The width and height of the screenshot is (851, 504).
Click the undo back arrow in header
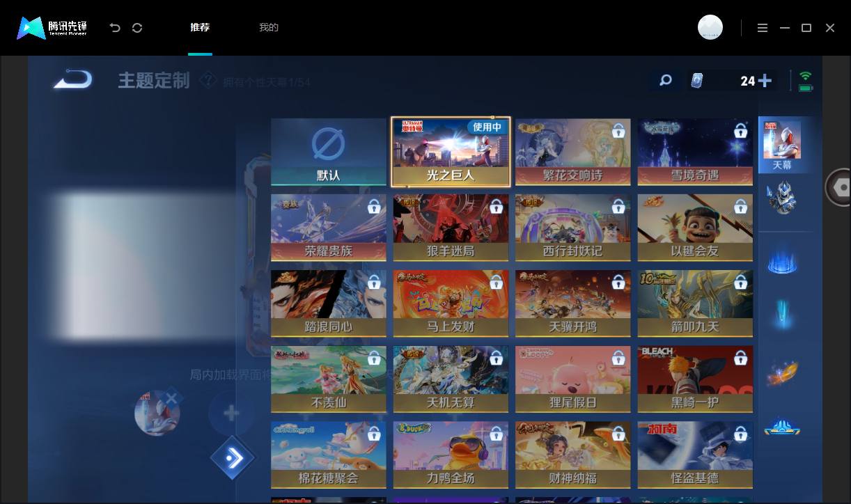[115, 28]
